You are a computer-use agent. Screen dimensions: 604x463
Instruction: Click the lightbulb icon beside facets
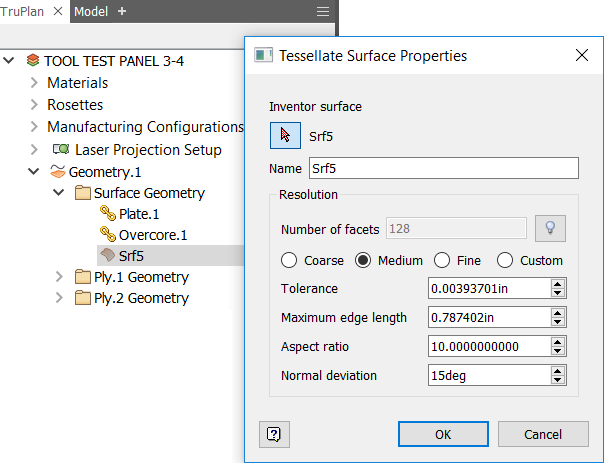549,229
